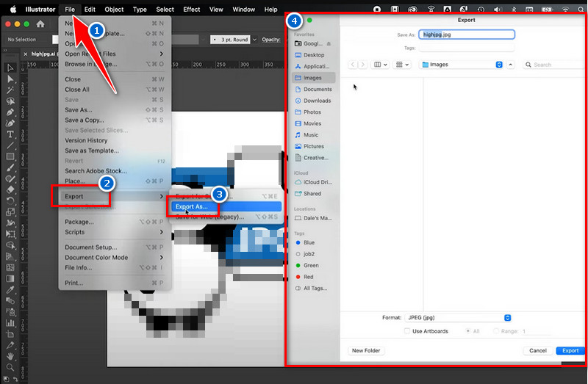Open the Effect menu
The image size is (588, 384).
(x=192, y=10)
